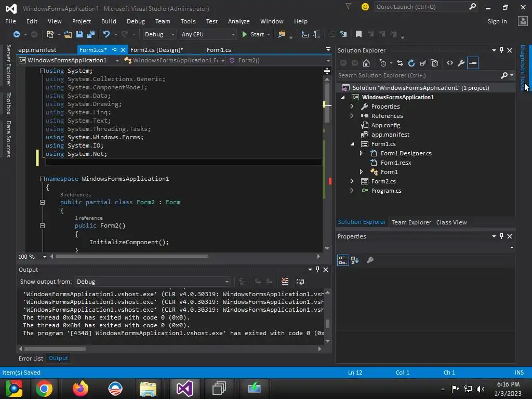This screenshot has width=532, height=399.
Task: Click the Find in Files toolbar icon
Action: coord(282,34)
